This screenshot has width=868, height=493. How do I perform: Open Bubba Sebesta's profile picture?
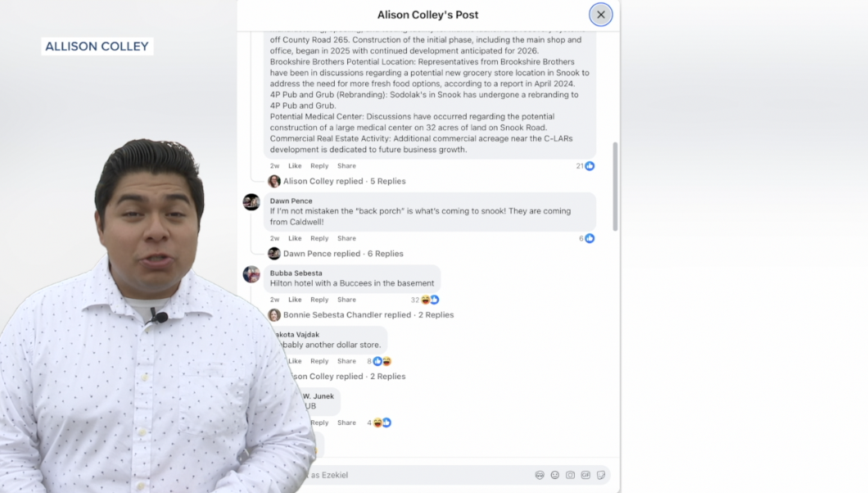pyautogui.click(x=251, y=274)
